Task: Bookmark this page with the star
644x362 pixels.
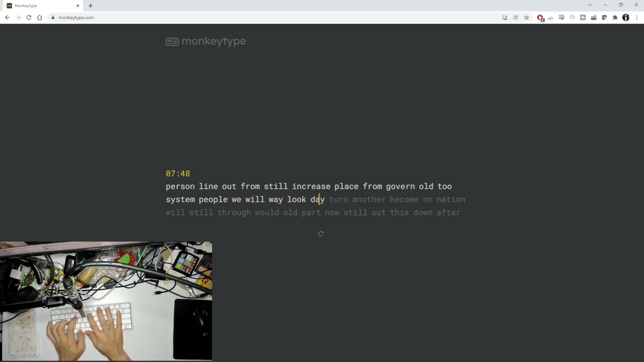Action: [527, 18]
